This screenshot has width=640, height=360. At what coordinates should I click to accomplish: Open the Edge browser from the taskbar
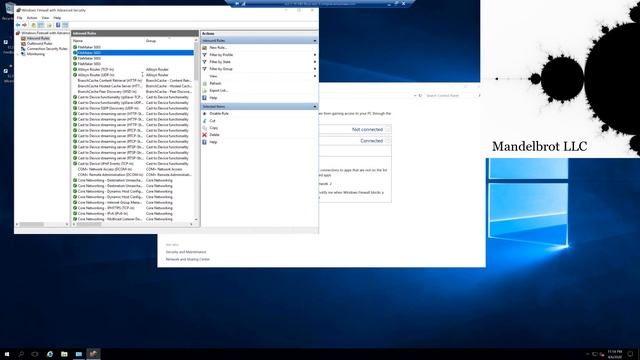50,354
